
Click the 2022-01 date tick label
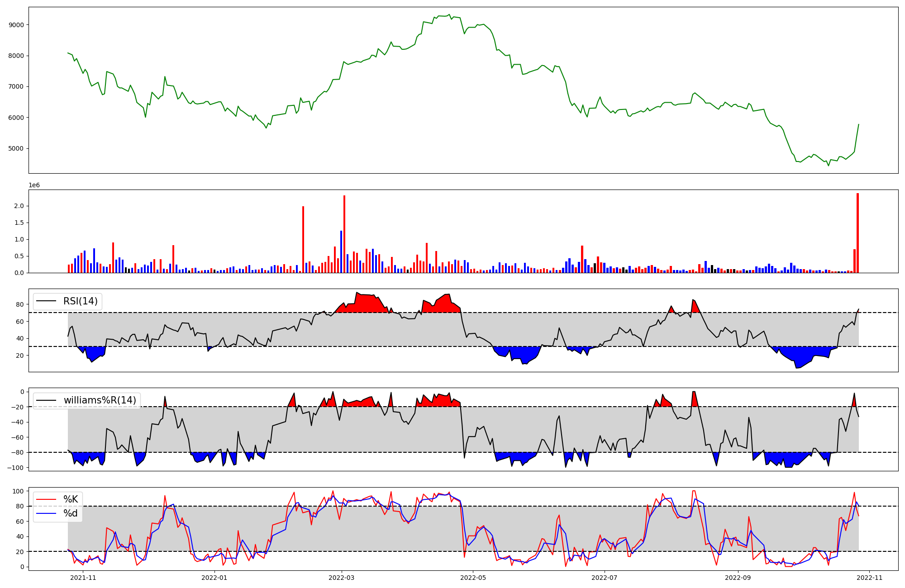click(x=214, y=578)
